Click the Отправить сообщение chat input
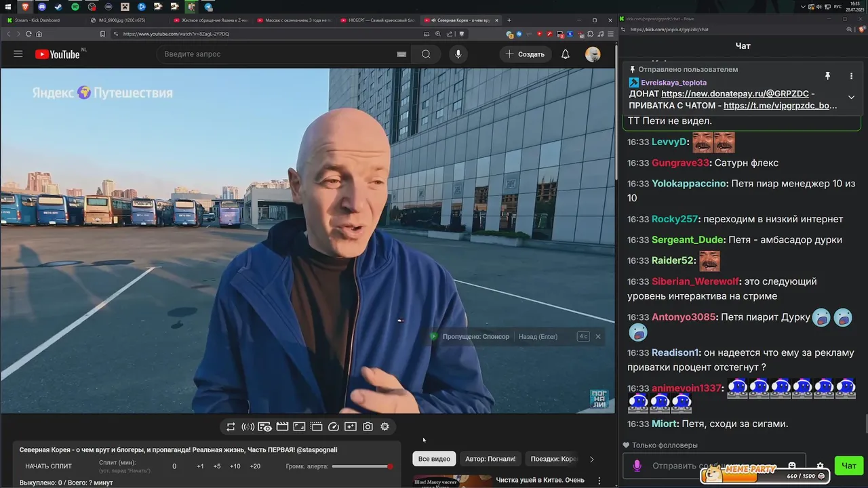The width and height of the screenshot is (868, 488). pyautogui.click(x=713, y=466)
